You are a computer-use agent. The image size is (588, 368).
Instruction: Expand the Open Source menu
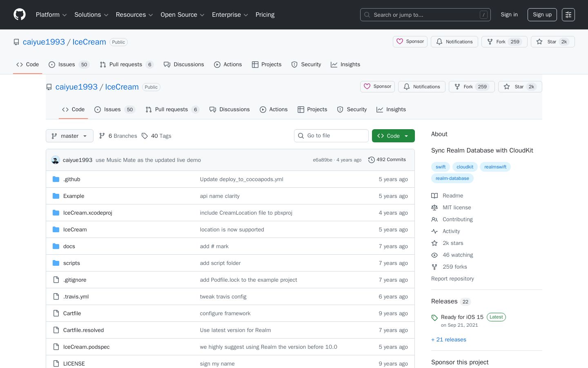click(183, 15)
